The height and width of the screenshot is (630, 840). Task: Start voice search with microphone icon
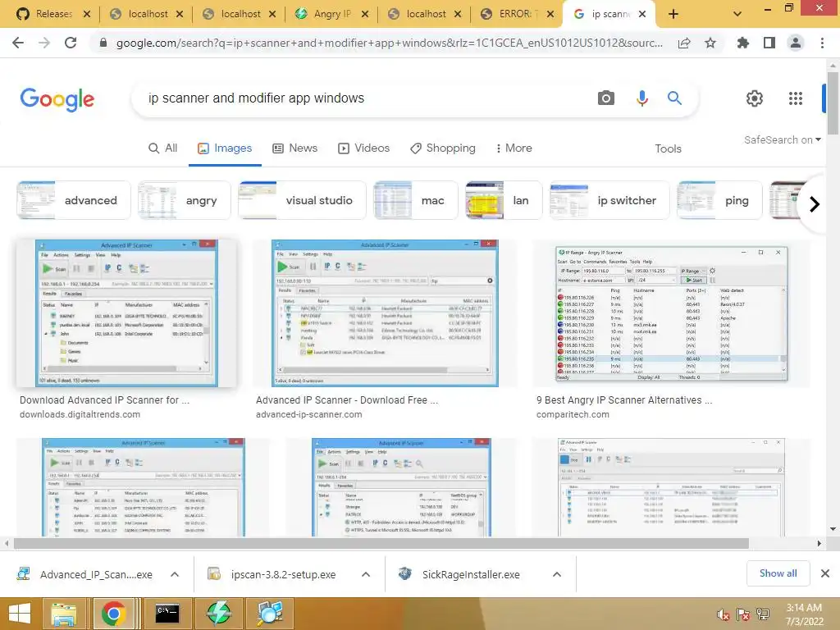pos(641,98)
